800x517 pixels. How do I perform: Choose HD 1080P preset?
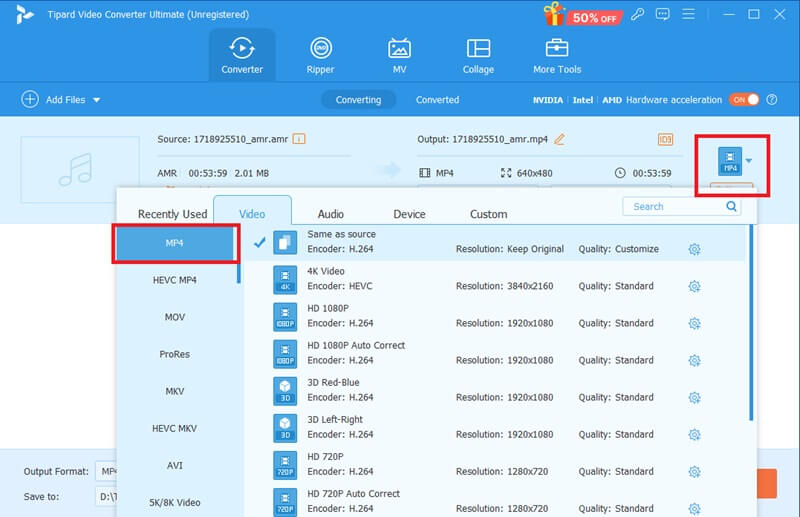[495, 316]
